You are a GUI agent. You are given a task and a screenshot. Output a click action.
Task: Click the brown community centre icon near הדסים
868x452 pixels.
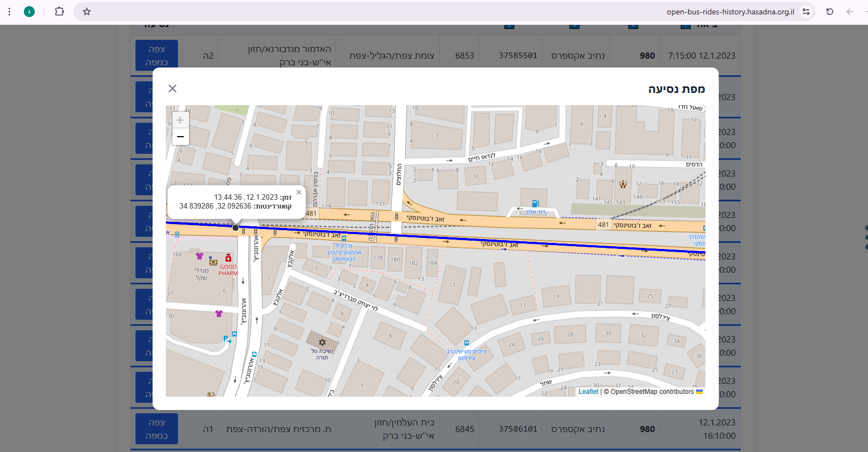pos(623,184)
